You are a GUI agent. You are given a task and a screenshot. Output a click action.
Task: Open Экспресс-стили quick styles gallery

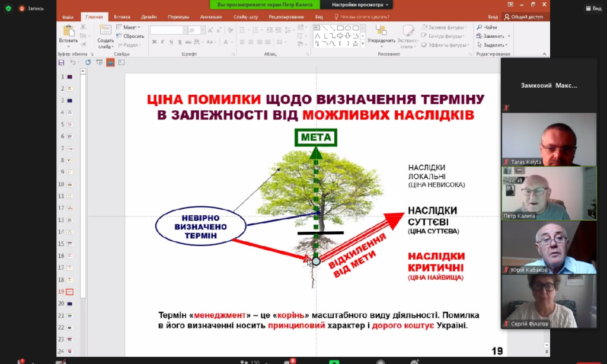pos(408,37)
